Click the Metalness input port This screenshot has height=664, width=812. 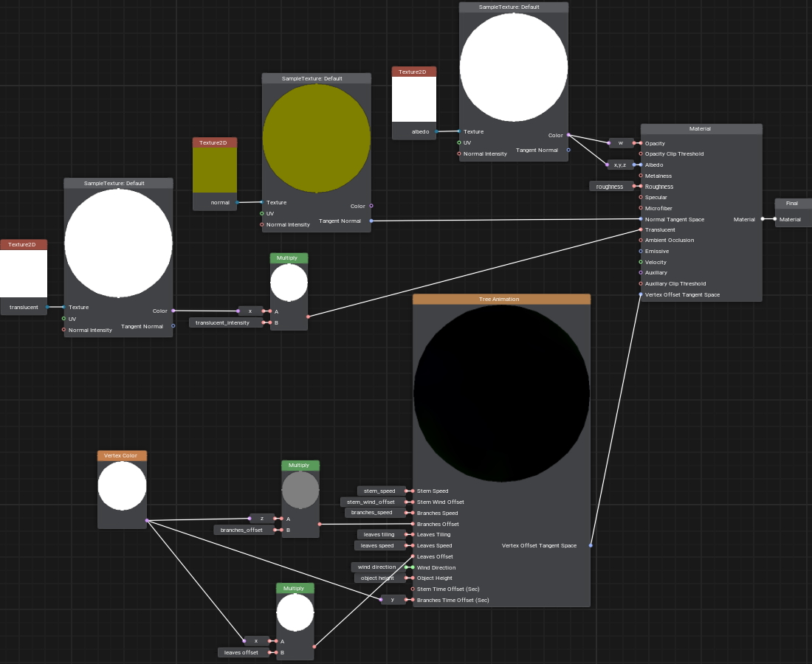coord(641,176)
